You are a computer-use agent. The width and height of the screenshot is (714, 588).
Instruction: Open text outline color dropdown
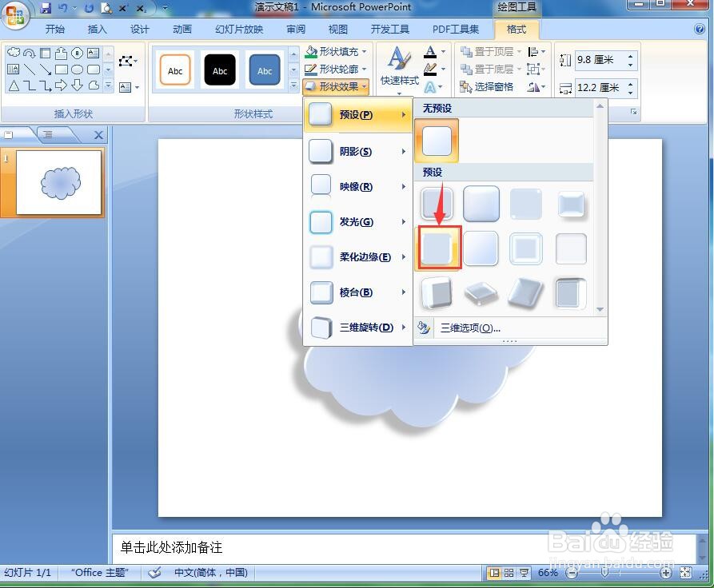(434, 69)
